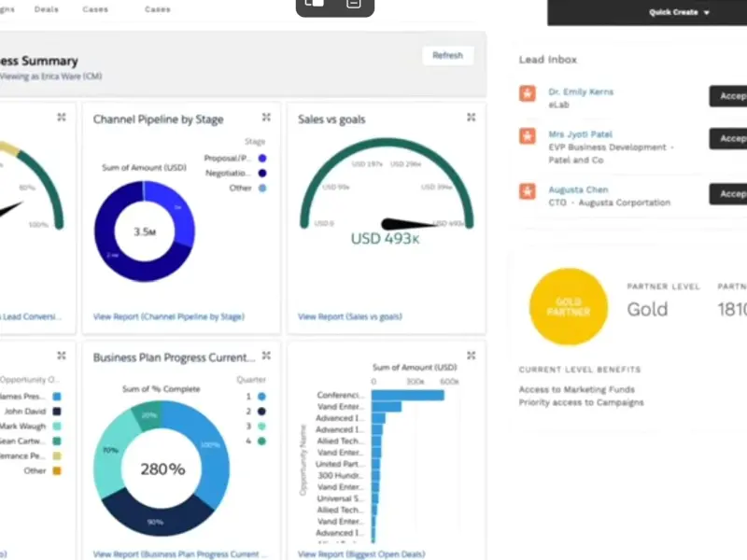Click the top Conferenc... bar in bar chart
The width and height of the screenshot is (747, 560).
pos(407,395)
